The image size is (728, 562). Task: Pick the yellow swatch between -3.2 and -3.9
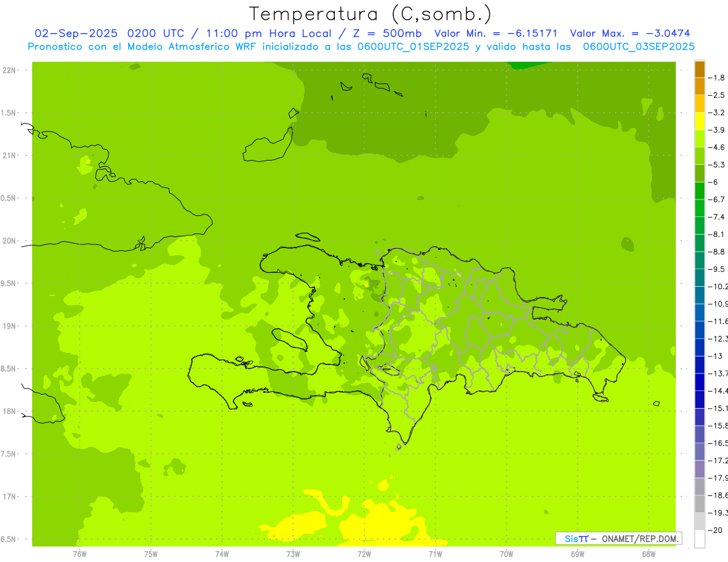point(699,121)
